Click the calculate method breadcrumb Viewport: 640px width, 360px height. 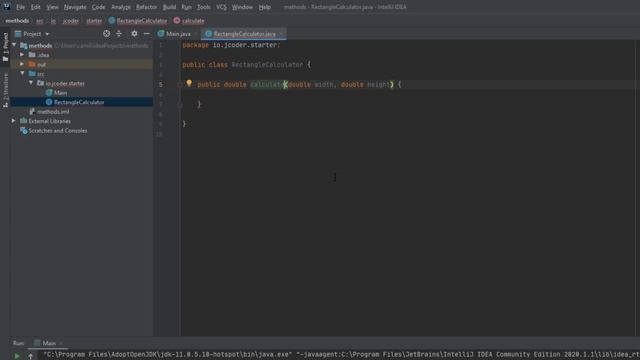189,21
